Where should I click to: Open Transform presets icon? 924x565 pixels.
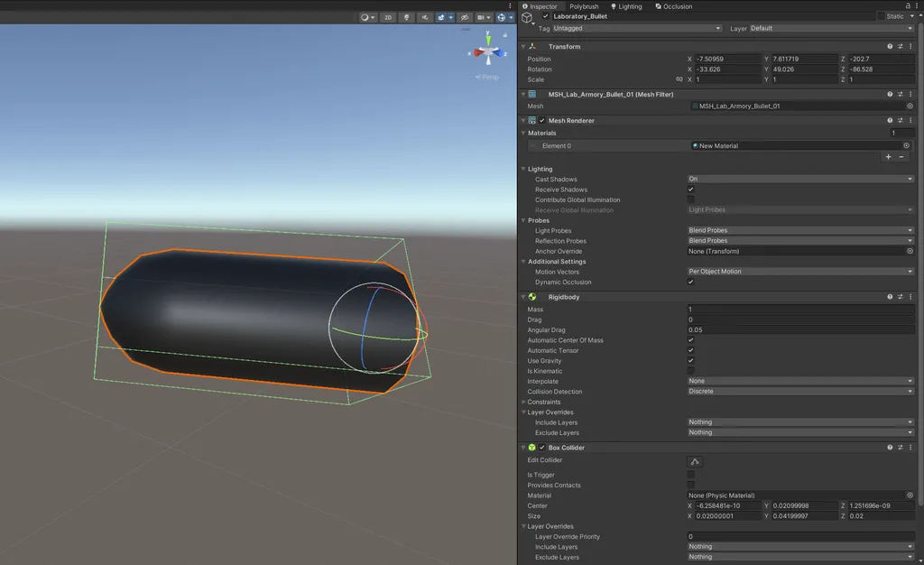coord(900,46)
